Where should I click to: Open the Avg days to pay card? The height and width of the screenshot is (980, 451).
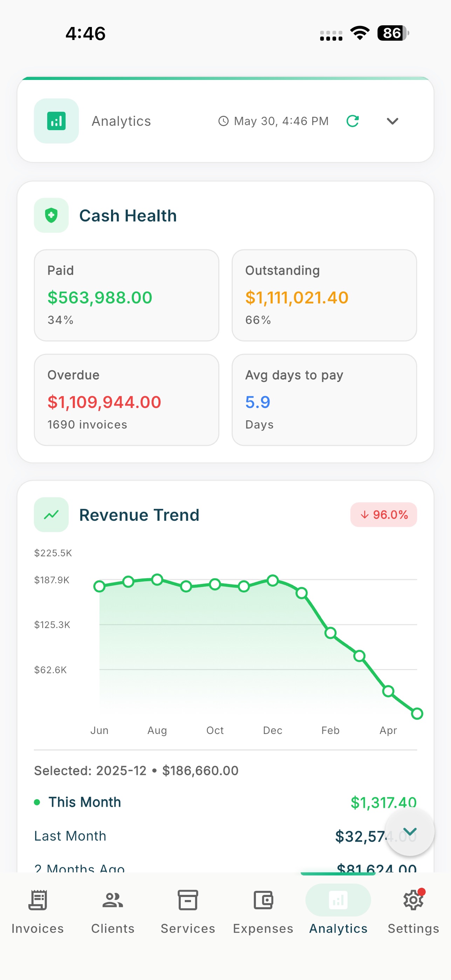[x=324, y=400]
